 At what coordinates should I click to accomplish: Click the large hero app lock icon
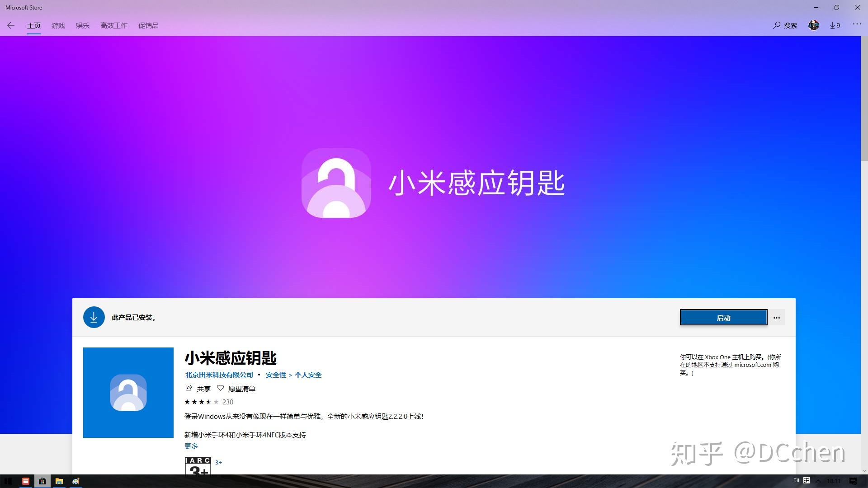[x=336, y=183]
